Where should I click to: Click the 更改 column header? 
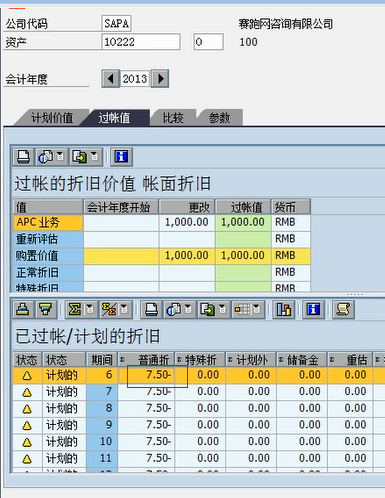tap(187, 207)
